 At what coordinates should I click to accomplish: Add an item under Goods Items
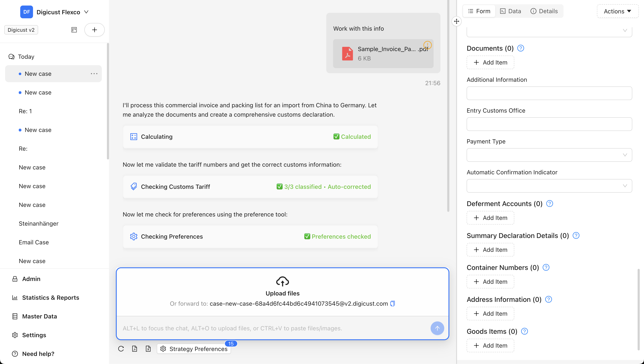coord(490,345)
